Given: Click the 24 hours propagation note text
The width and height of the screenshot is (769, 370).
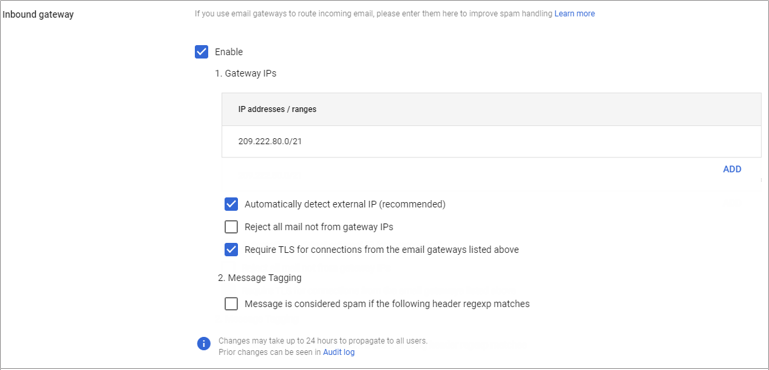Looking at the screenshot, I should 323,341.
